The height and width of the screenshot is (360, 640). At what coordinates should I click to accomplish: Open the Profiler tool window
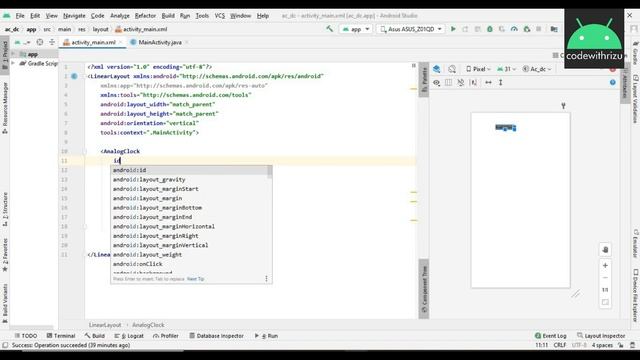click(x=166, y=336)
